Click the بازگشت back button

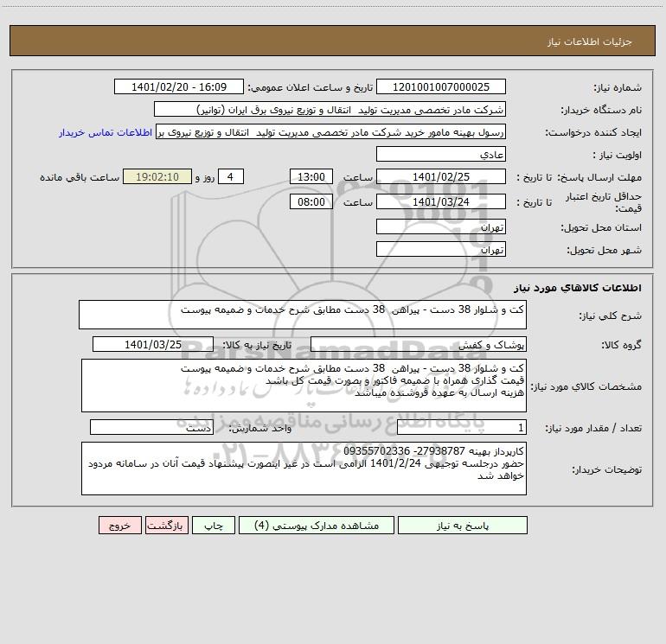coord(166,525)
